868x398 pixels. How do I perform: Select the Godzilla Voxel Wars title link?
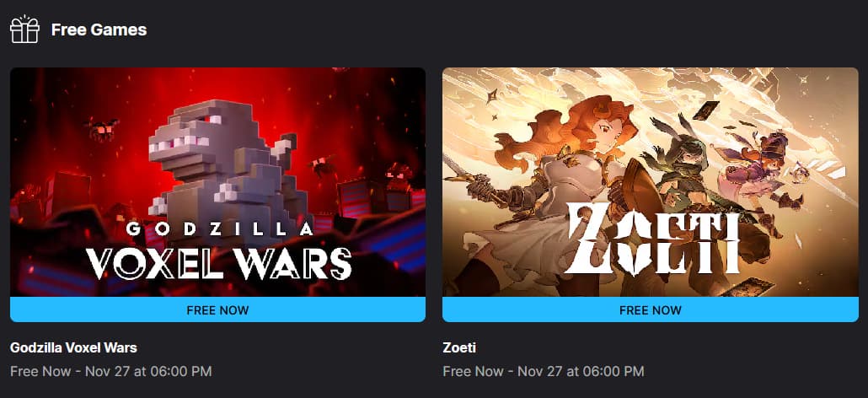click(x=73, y=347)
